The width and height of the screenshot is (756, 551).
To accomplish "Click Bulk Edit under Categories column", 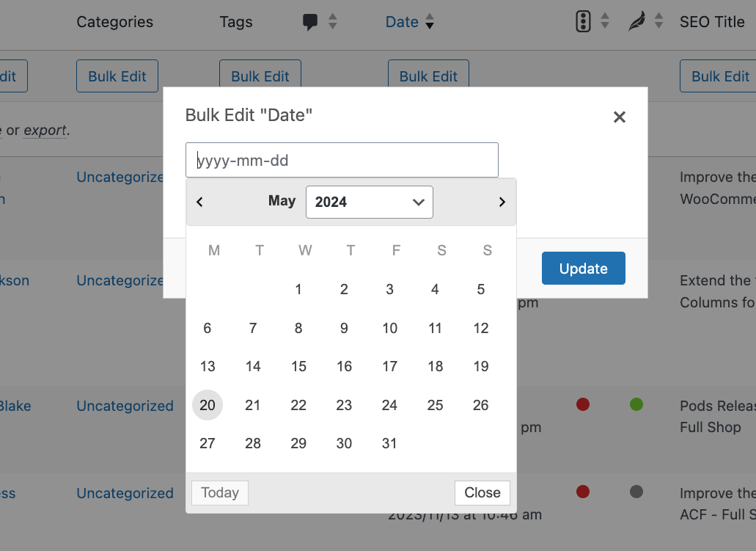I will tap(117, 76).
